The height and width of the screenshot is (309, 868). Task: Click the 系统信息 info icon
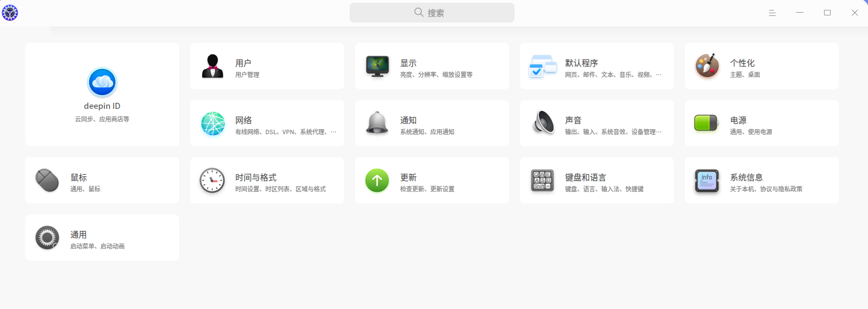tap(707, 180)
